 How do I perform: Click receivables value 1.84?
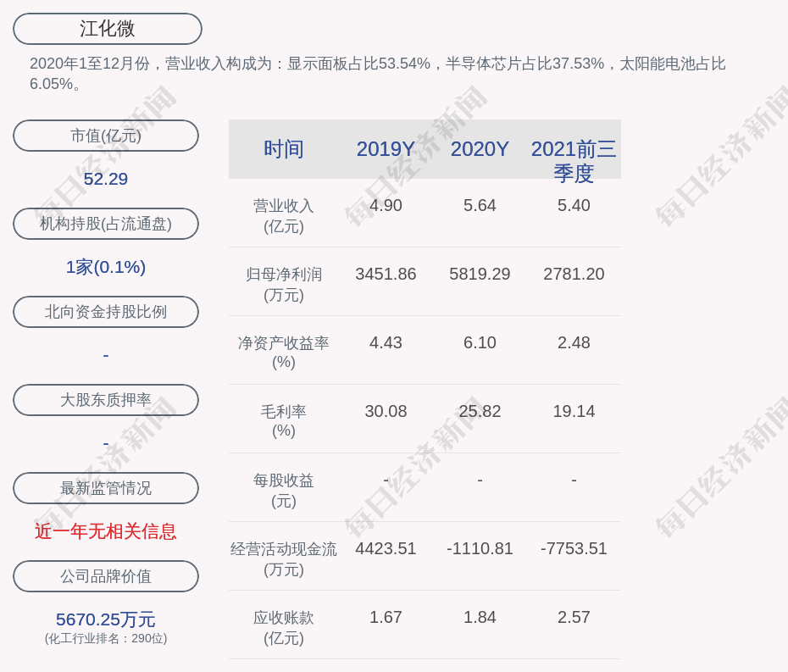(480, 617)
